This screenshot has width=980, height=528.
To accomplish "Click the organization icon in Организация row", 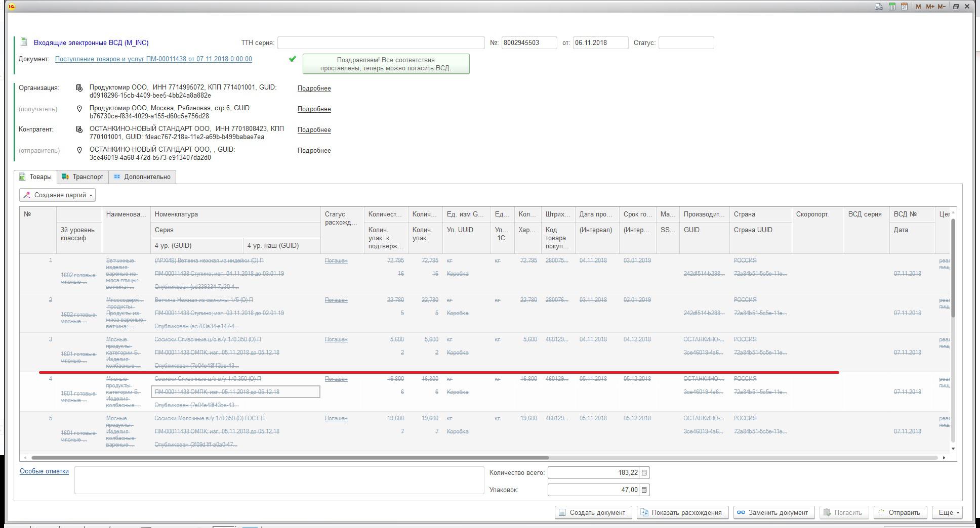I will pos(79,88).
